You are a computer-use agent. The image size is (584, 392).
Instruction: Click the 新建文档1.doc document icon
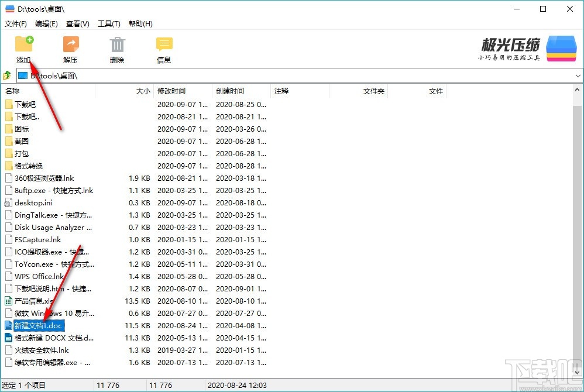(8, 325)
